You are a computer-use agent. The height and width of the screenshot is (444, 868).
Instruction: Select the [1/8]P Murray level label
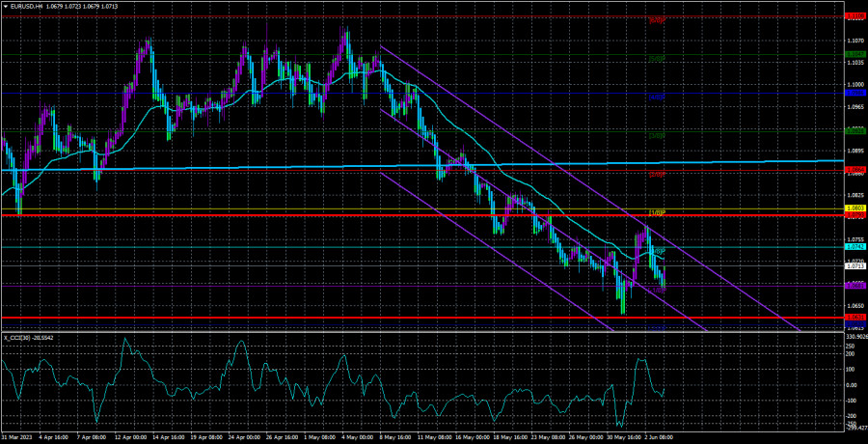point(657,213)
